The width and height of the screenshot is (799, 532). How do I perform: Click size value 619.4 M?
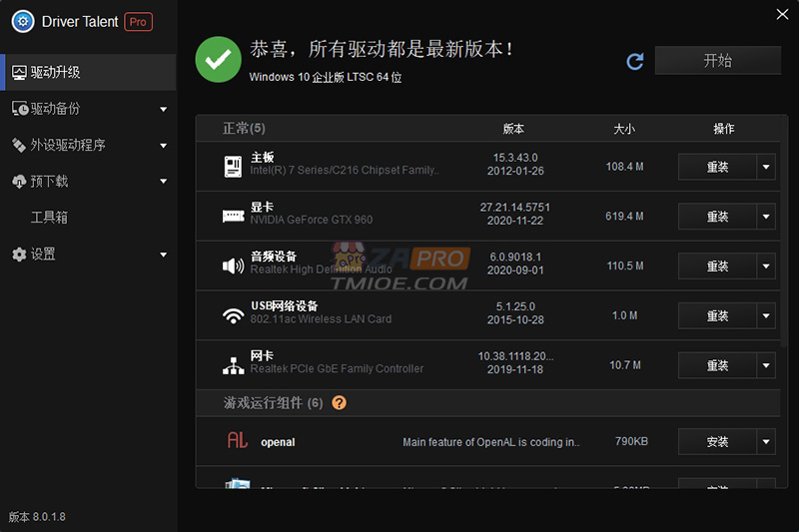click(x=624, y=217)
